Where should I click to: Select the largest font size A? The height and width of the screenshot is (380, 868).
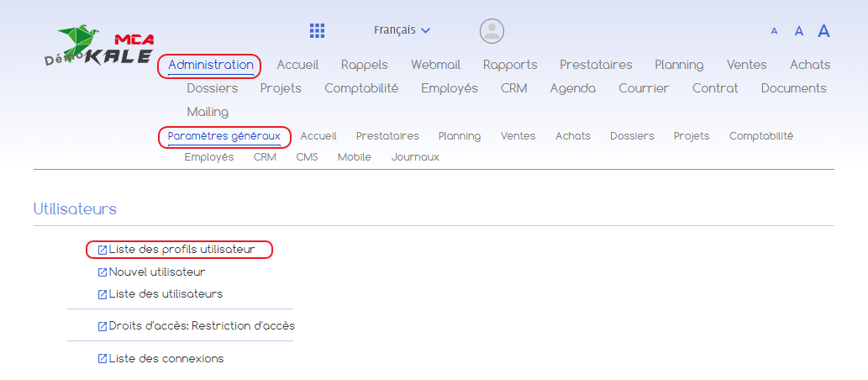(823, 31)
